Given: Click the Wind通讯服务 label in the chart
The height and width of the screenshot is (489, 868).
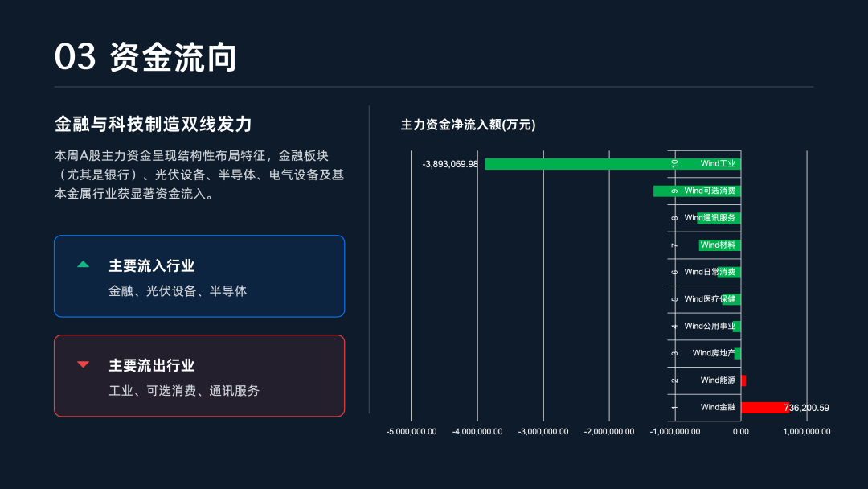Looking at the screenshot, I should pyautogui.click(x=710, y=218).
